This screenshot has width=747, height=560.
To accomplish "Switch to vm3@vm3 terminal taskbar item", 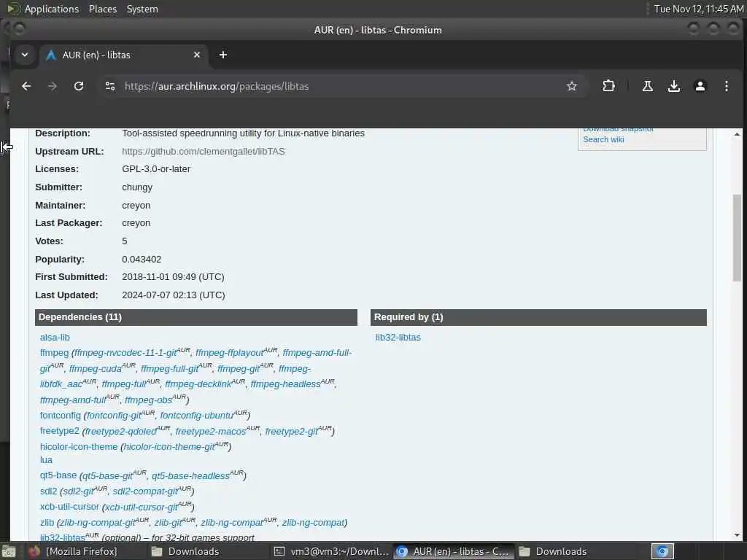I will [332, 551].
